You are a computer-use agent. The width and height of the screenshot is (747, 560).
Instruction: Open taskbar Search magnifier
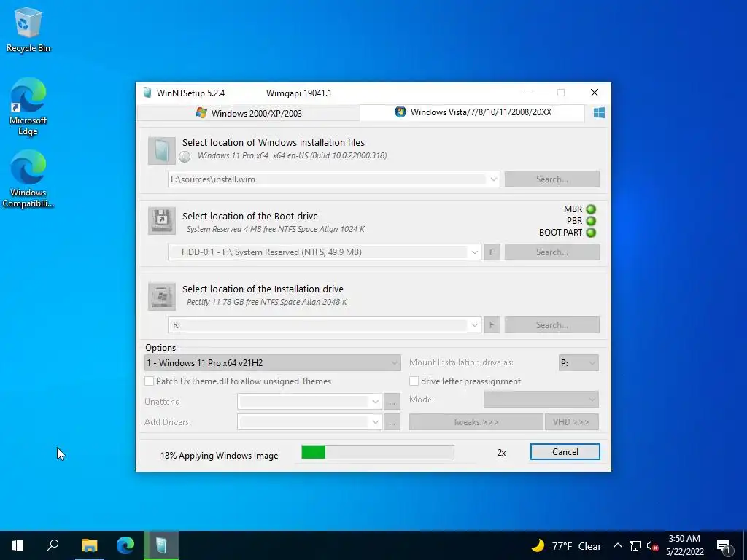click(x=53, y=545)
